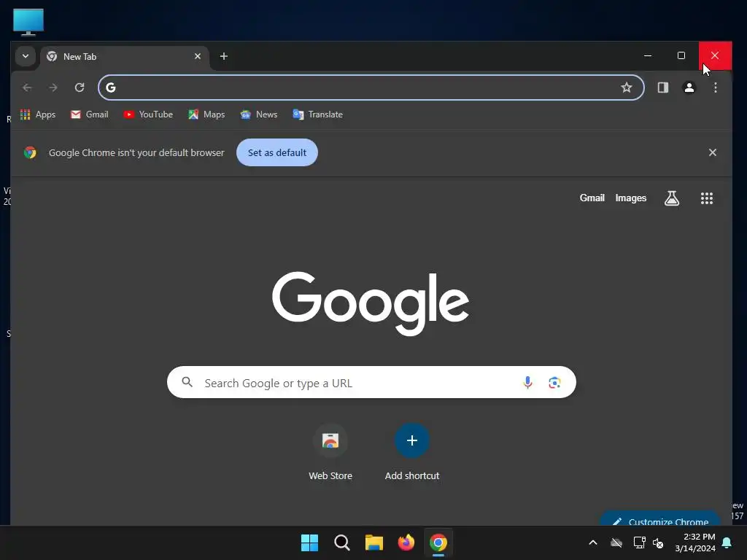Open the Windows Start menu
This screenshot has height=560, width=747.
pyautogui.click(x=309, y=542)
